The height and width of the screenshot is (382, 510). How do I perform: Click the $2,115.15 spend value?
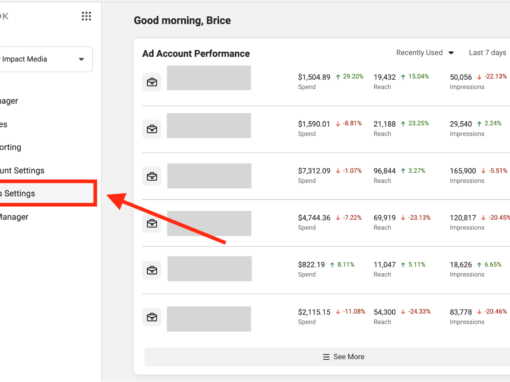[314, 312]
